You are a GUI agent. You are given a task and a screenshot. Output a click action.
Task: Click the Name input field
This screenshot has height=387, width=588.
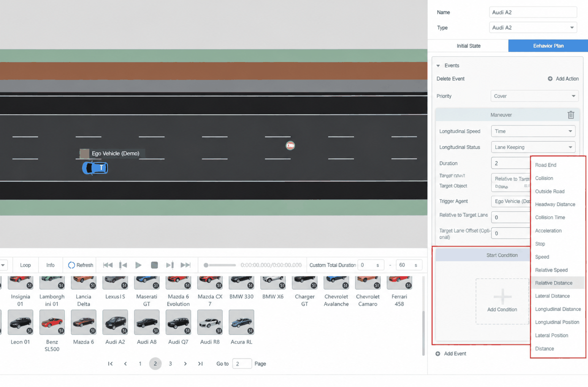click(x=533, y=12)
